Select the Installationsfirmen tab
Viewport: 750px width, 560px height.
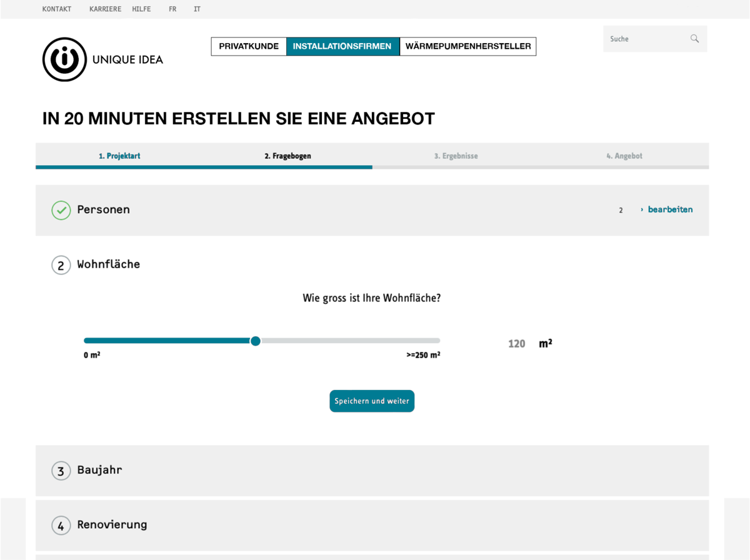(x=342, y=46)
